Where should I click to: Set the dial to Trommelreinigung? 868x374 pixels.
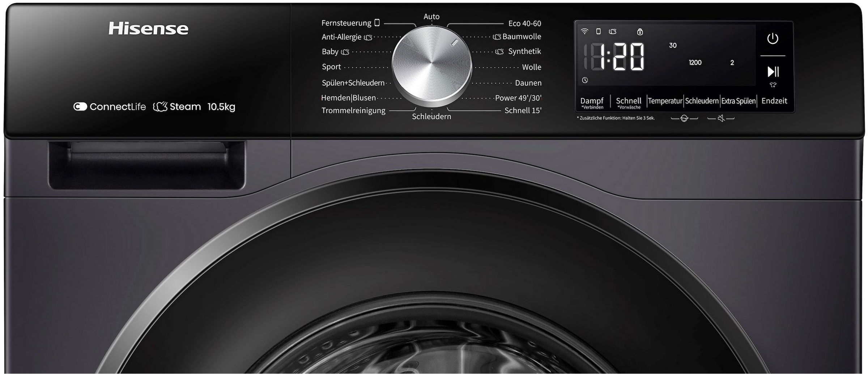coord(353,110)
